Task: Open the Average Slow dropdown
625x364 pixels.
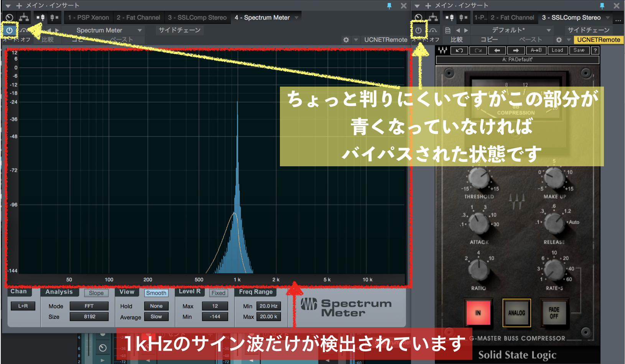Action: pos(156,316)
